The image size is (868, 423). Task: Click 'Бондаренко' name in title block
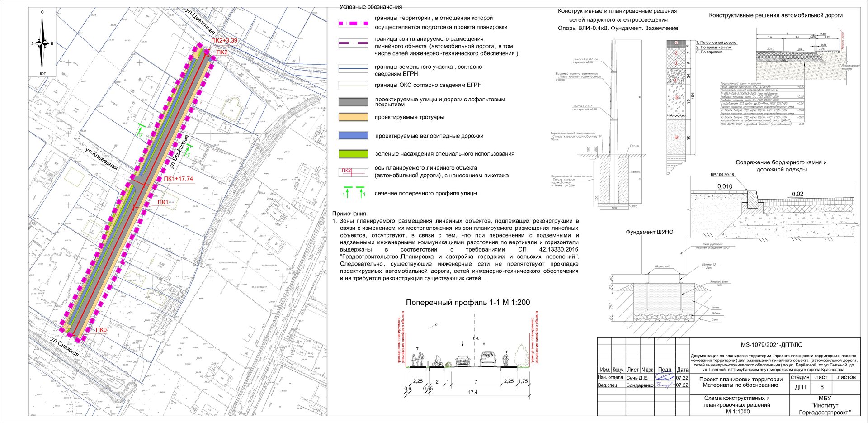(640, 385)
